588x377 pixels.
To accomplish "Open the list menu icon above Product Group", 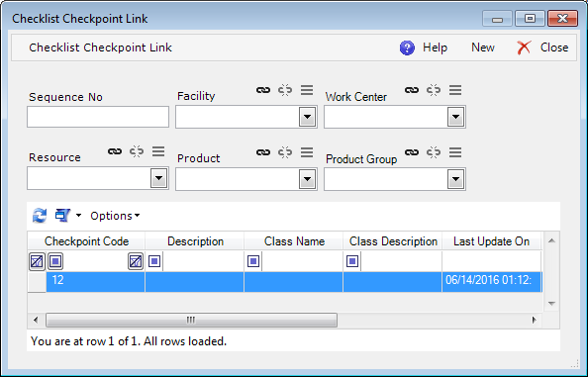I will [x=455, y=152].
